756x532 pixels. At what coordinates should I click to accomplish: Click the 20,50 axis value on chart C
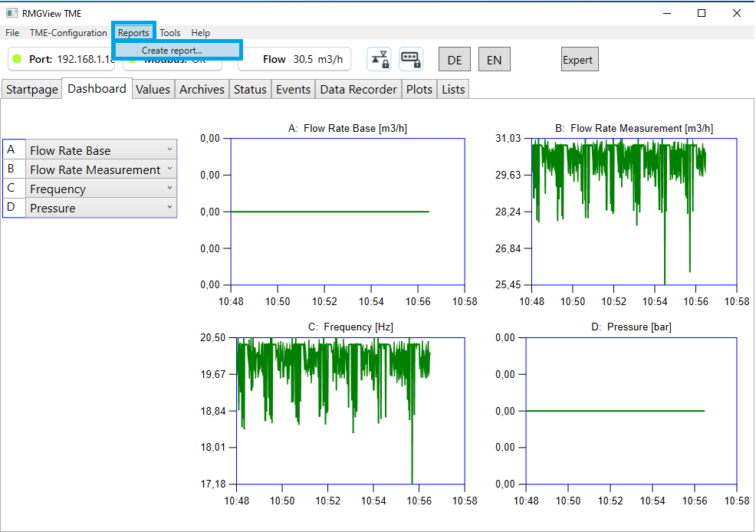pos(213,337)
